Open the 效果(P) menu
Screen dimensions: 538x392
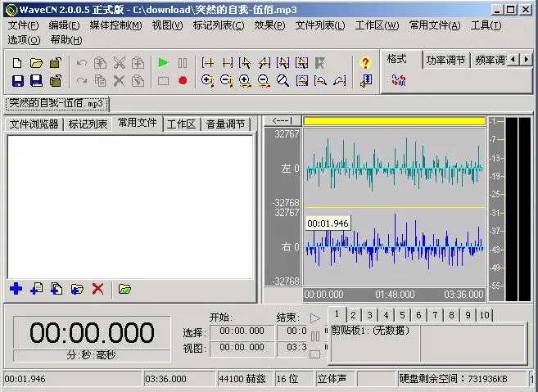pos(269,25)
